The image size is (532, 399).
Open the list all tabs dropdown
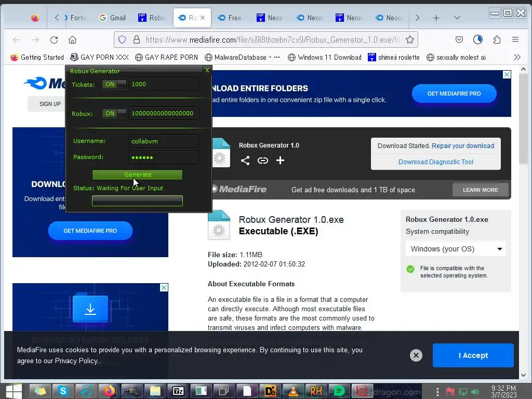pyautogui.click(x=457, y=18)
